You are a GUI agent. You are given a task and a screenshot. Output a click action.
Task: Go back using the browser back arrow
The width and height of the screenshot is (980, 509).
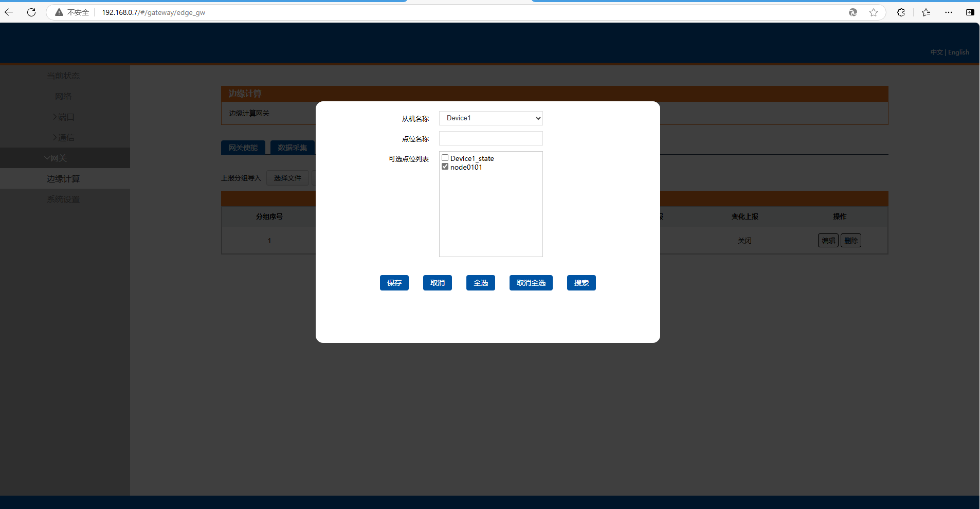tap(9, 12)
